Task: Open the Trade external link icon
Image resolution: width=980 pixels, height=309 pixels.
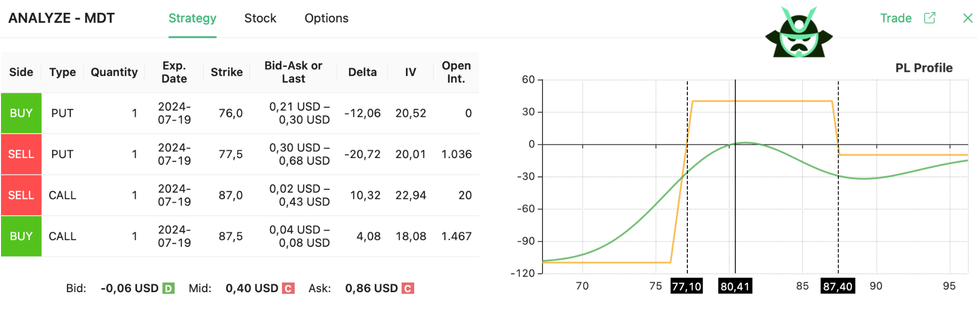Action: coord(930,18)
